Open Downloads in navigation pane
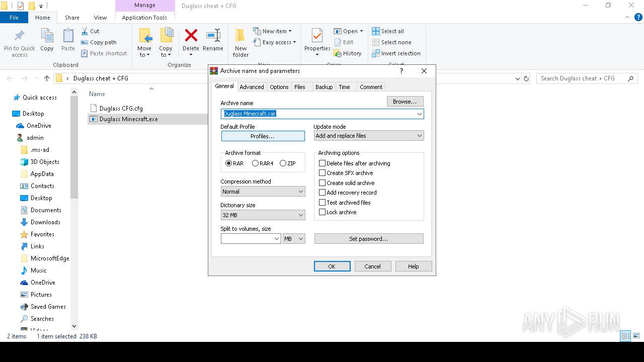This screenshot has height=362, width=644. click(45, 222)
